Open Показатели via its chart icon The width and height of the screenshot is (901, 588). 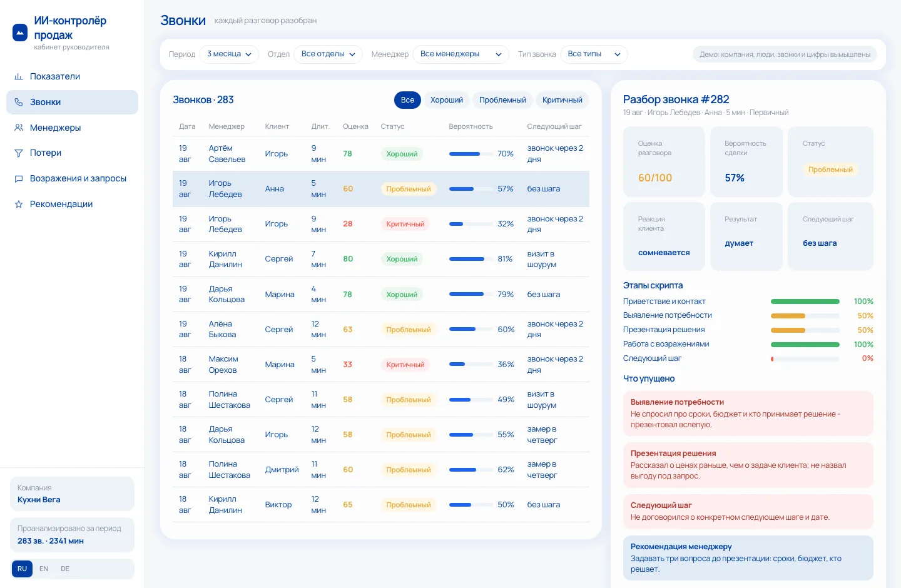19,76
